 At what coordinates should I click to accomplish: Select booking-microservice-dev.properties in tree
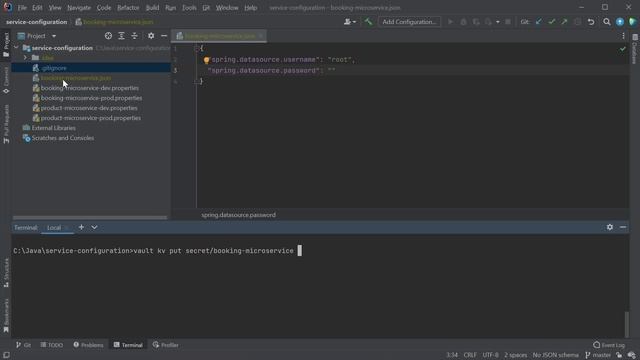coord(89,88)
